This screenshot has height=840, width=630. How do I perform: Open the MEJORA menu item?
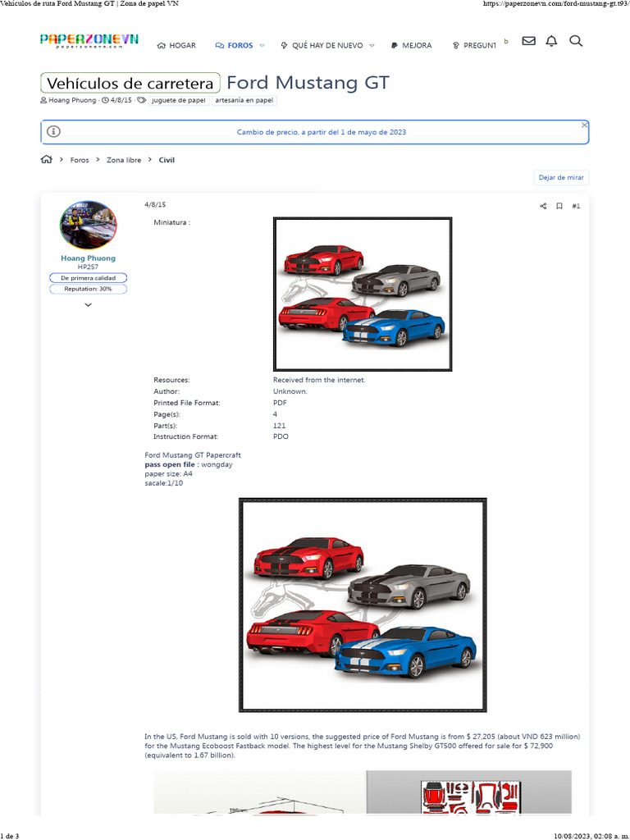point(412,46)
